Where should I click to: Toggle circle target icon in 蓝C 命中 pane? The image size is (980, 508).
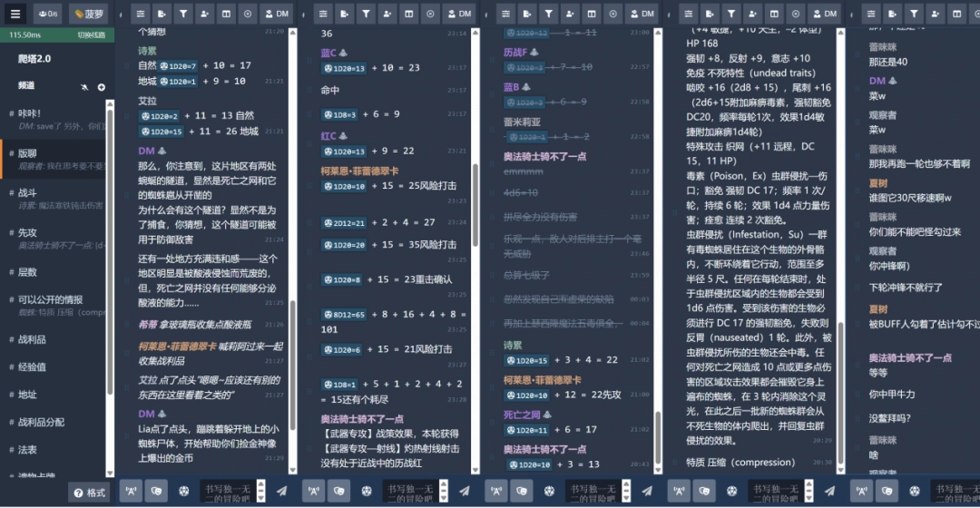click(x=430, y=14)
